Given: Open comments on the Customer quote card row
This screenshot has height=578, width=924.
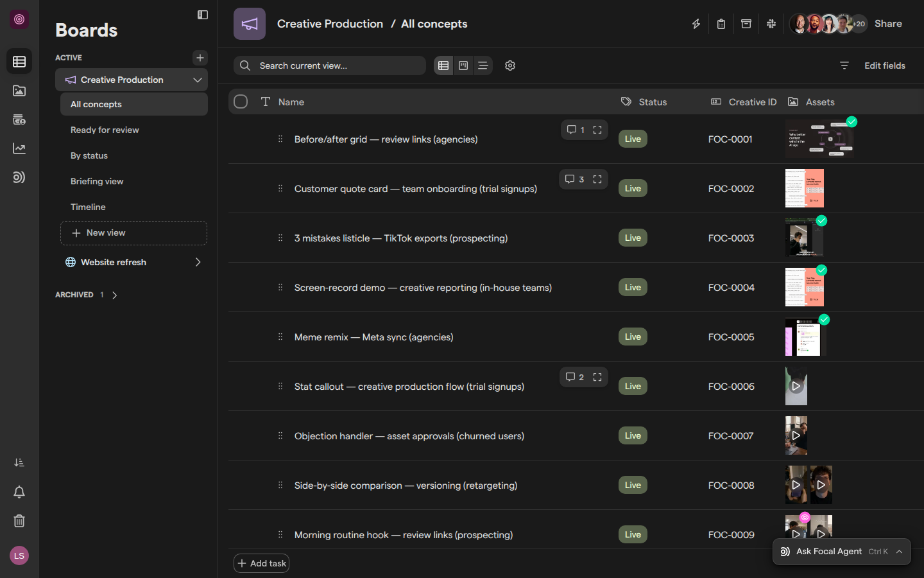Looking at the screenshot, I should click(x=574, y=179).
